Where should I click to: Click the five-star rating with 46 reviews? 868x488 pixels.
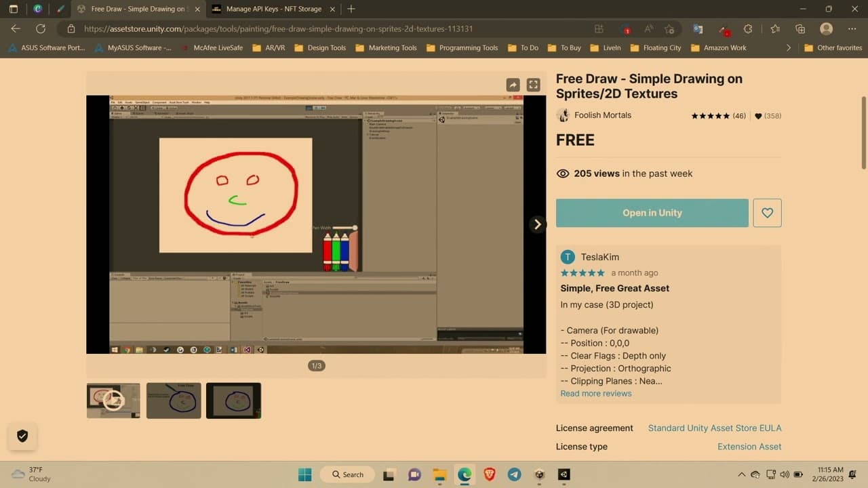coord(718,116)
